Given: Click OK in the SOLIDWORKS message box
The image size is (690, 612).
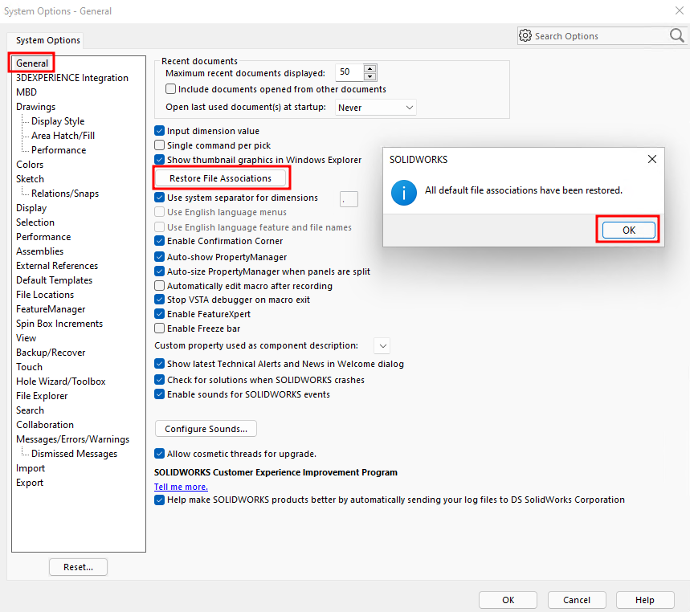Looking at the screenshot, I should coord(628,230).
